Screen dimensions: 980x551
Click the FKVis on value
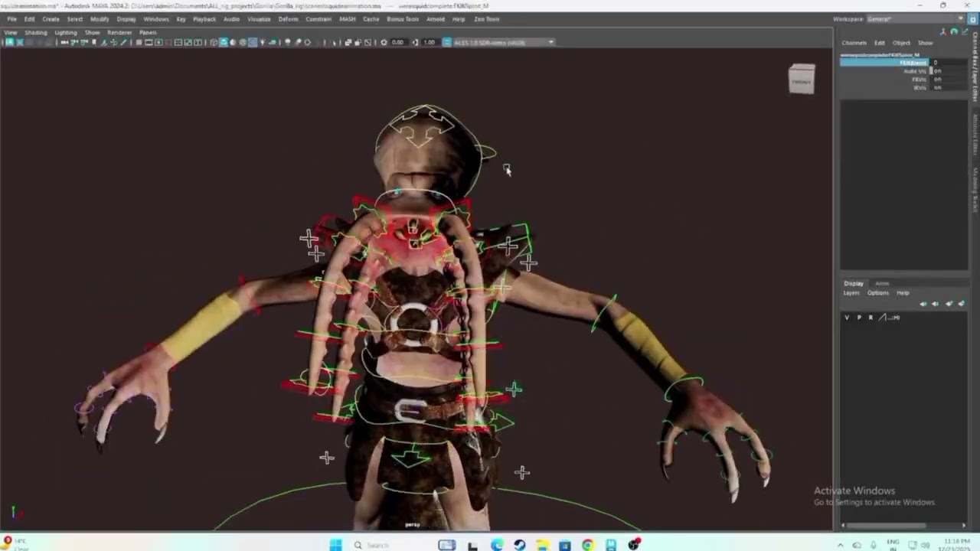point(948,80)
